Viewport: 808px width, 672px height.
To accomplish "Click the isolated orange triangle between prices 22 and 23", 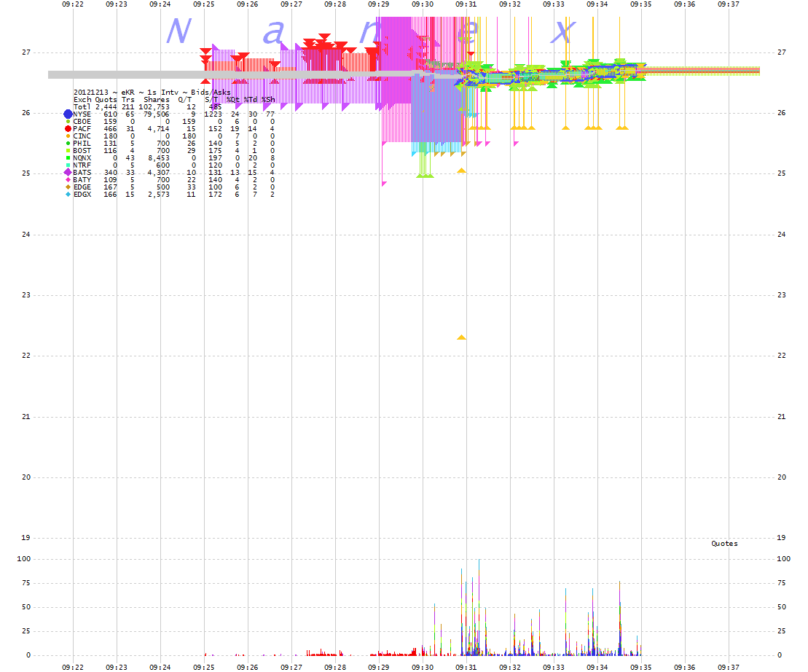I will pos(462,337).
